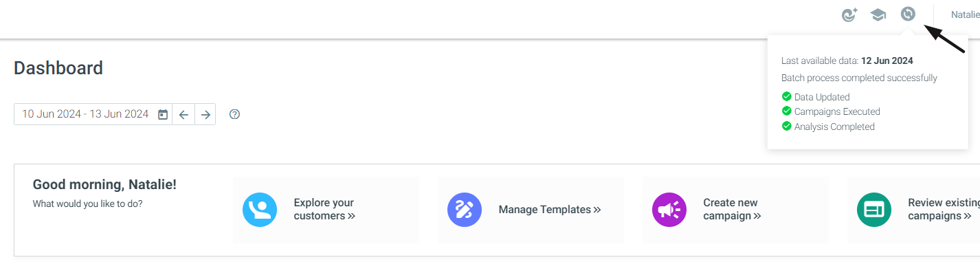Select Create new campaign link
The width and height of the screenshot is (980, 273).
(x=733, y=209)
